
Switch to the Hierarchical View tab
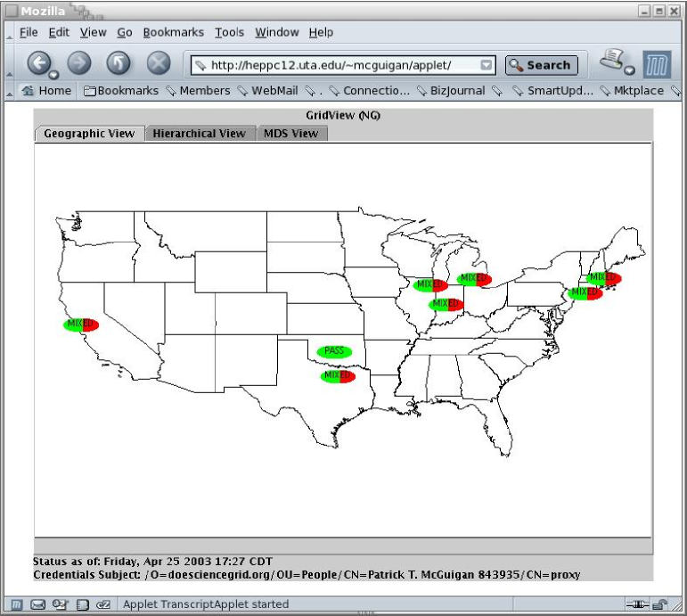pos(200,134)
